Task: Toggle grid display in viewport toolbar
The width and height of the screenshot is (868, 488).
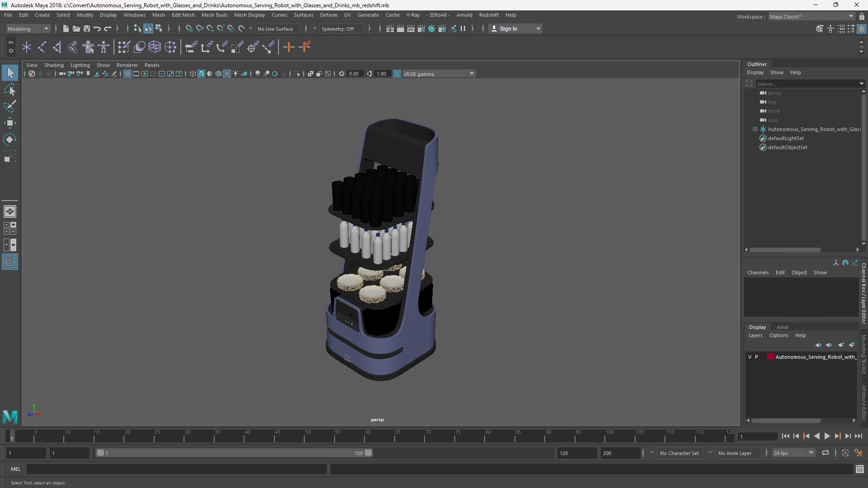Action: [127, 74]
